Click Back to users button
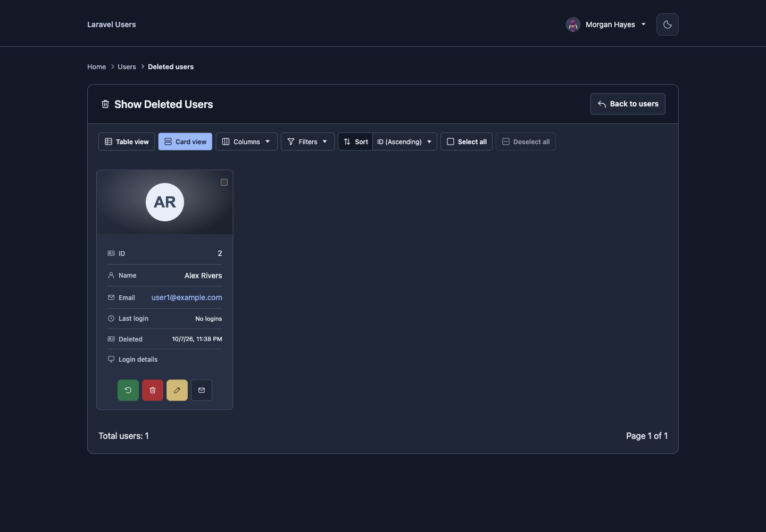 pyautogui.click(x=628, y=104)
